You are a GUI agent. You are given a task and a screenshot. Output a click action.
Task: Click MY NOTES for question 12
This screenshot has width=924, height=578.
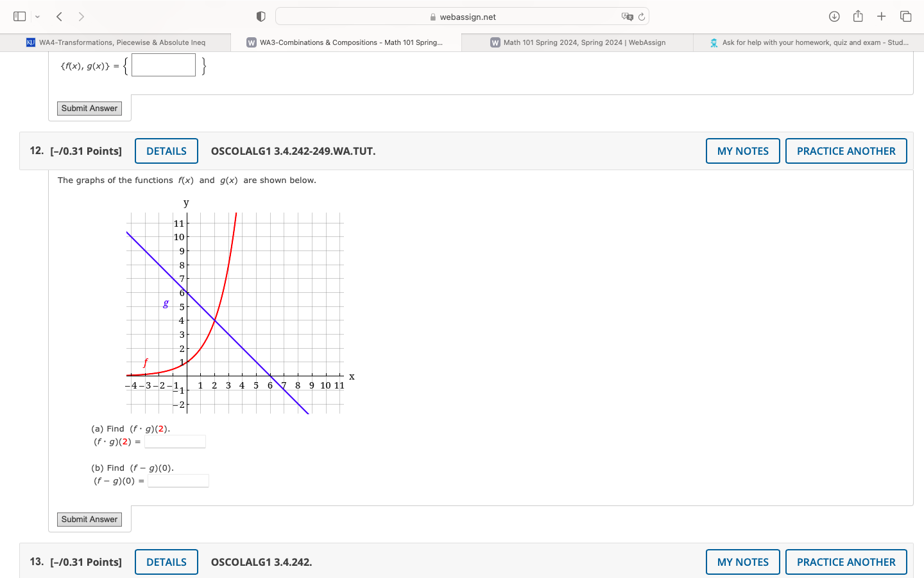pyautogui.click(x=742, y=151)
